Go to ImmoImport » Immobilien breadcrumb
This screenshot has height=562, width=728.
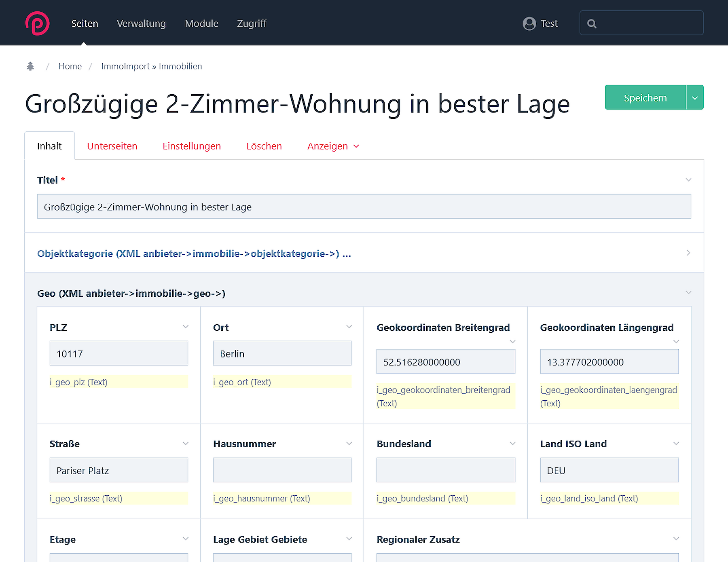(x=151, y=66)
